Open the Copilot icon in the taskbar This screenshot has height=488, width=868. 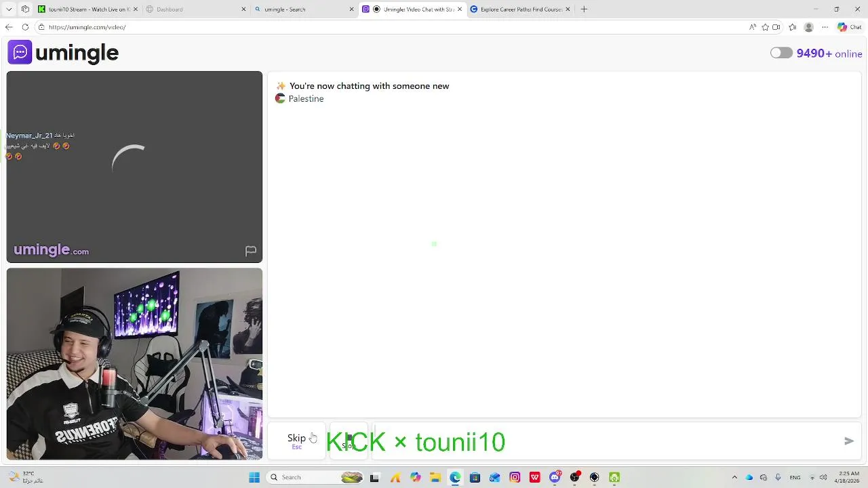[415, 477]
